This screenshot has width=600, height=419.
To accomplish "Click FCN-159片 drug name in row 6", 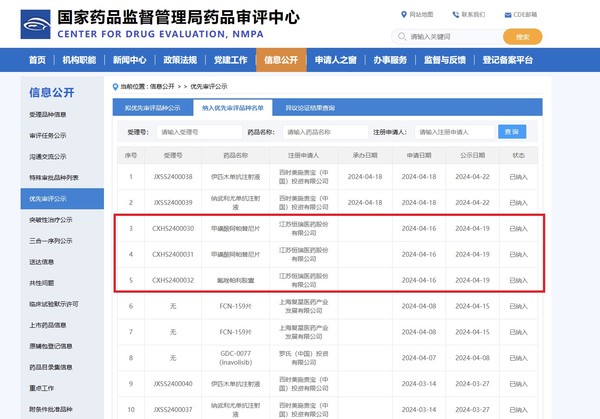I will click(x=236, y=306).
